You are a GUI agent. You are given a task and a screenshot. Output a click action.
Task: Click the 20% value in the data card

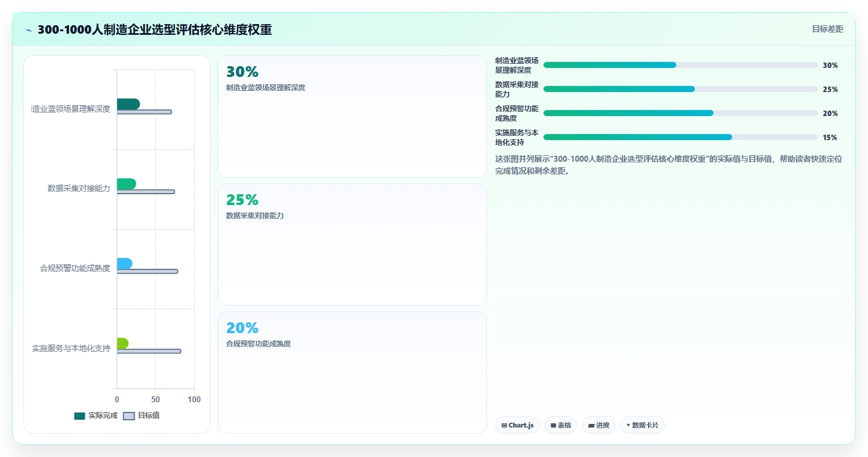click(x=242, y=328)
